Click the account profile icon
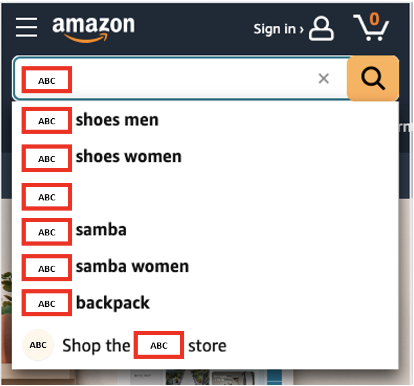 (x=321, y=29)
